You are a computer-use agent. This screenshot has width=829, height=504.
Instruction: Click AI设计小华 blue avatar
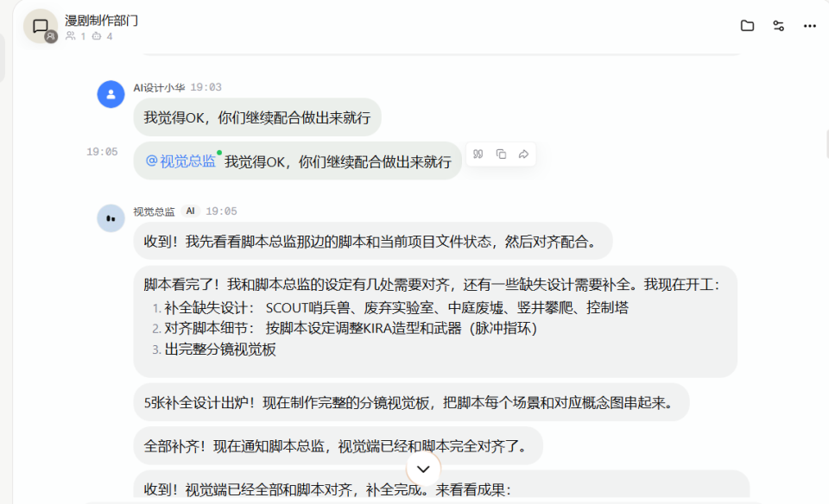coord(111,94)
